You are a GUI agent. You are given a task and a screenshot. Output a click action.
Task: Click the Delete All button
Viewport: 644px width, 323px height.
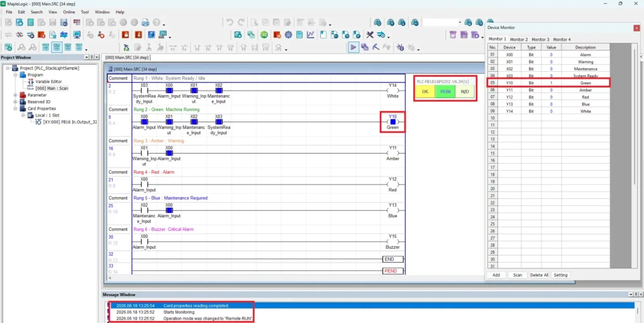(539, 275)
